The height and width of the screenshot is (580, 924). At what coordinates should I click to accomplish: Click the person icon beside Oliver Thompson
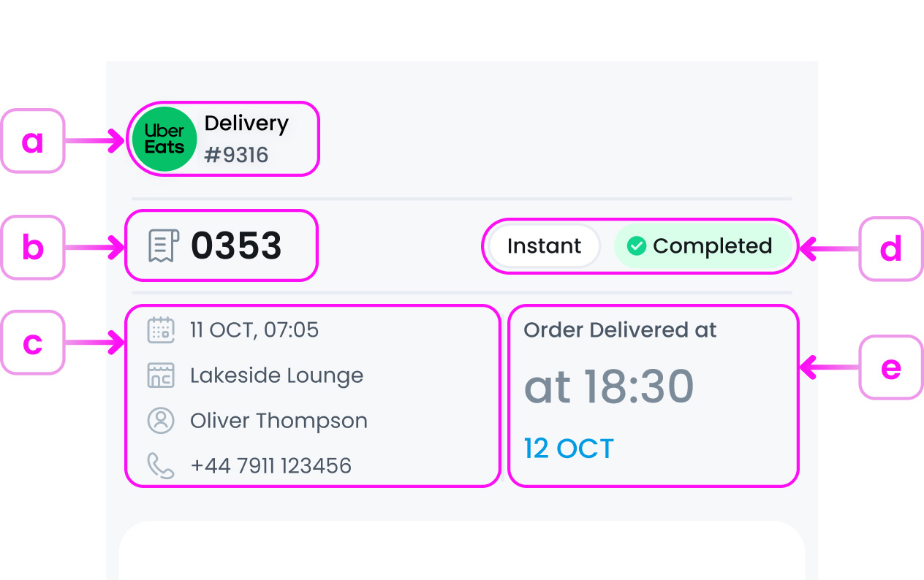[x=160, y=420]
